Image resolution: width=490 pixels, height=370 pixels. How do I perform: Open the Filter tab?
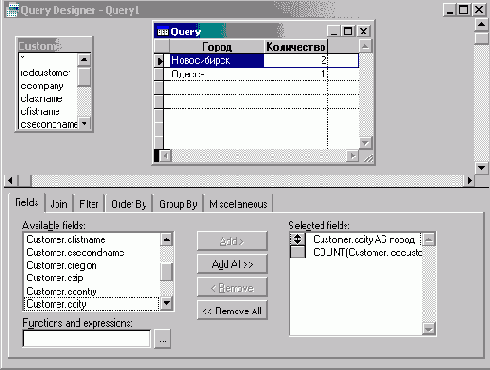pyautogui.click(x=89, y=204)
